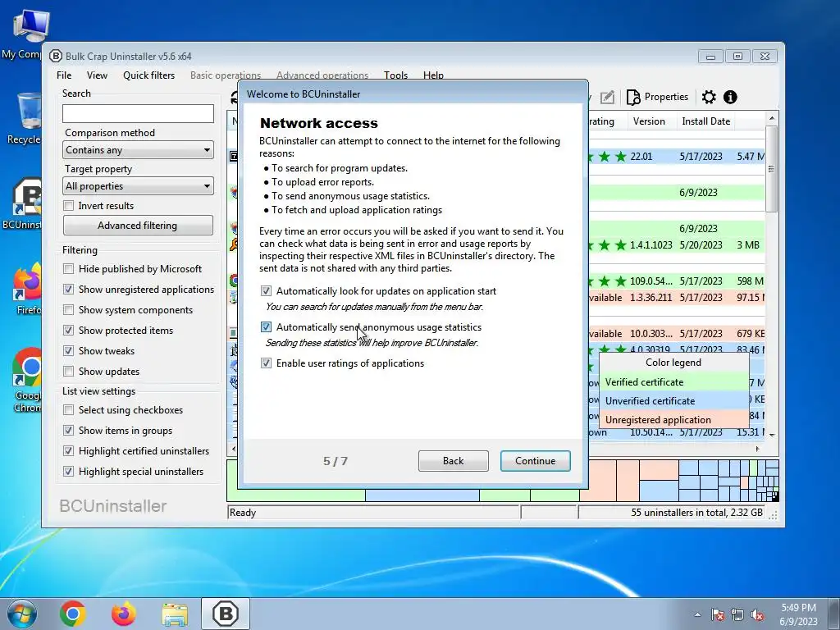Click the muted volume tray icon
Viewport: 840px width, 630px height.
click(757, 615)
